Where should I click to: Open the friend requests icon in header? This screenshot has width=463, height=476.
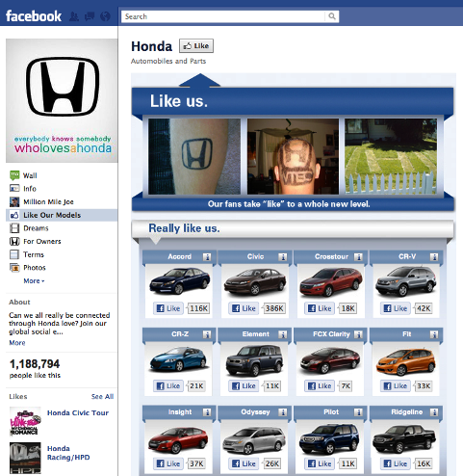point(74,16)
